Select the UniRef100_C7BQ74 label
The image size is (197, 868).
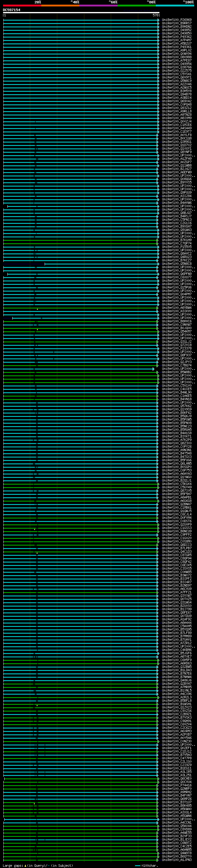[176, 365]
